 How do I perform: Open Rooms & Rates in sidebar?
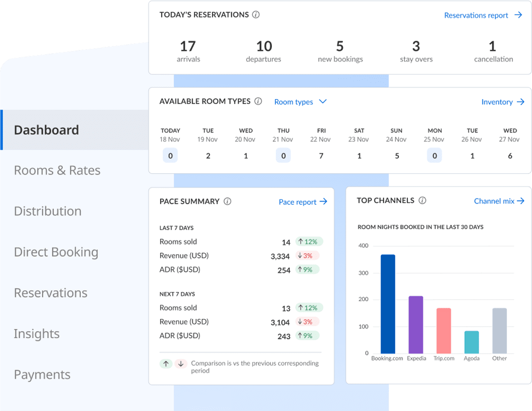click(57, 171)
